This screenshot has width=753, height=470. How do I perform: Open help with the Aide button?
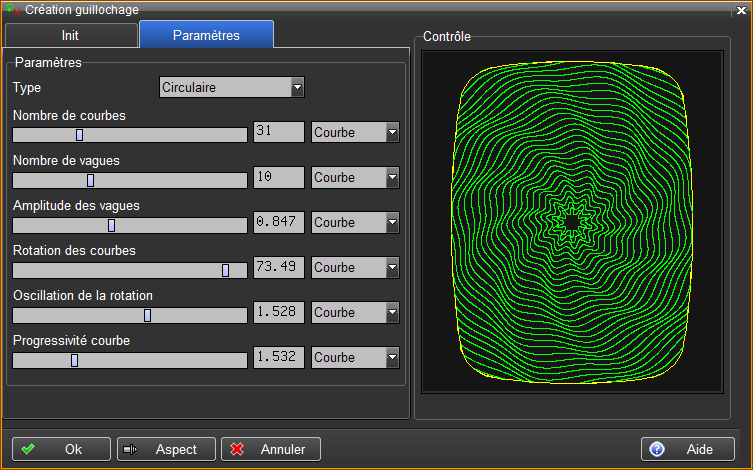click(x=688, y=449)
